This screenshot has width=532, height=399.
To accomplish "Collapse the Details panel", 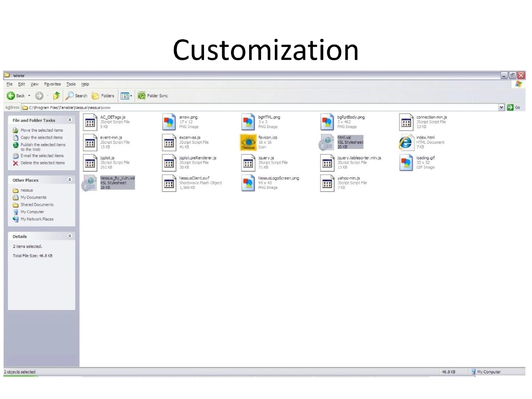I will point(70,236).
